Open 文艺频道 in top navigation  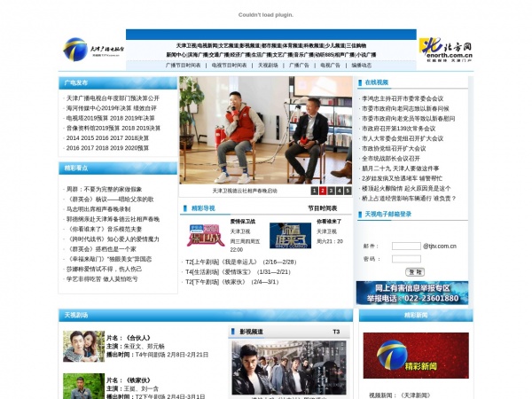(x=229, y=45)
